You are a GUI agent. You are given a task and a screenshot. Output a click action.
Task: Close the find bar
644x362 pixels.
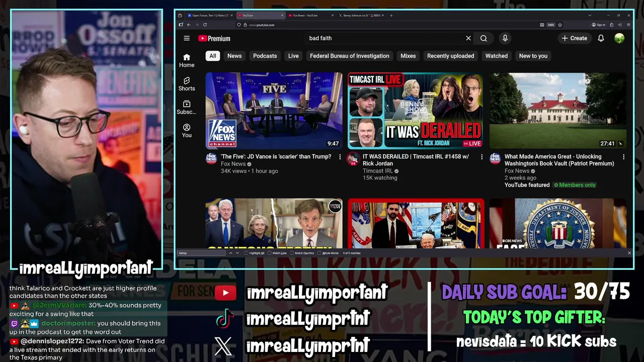[629, 253]
